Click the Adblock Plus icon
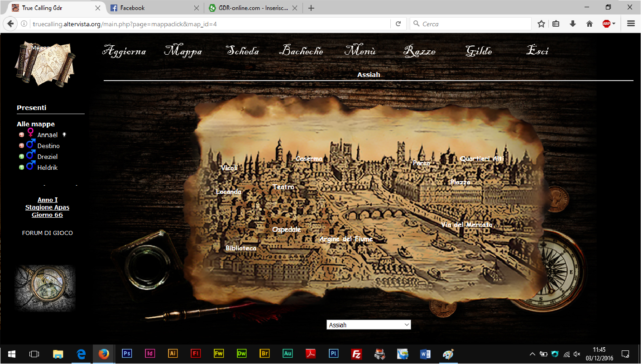Image resolution: width=643 pixels, height=364 pixels. pos(606,24)
